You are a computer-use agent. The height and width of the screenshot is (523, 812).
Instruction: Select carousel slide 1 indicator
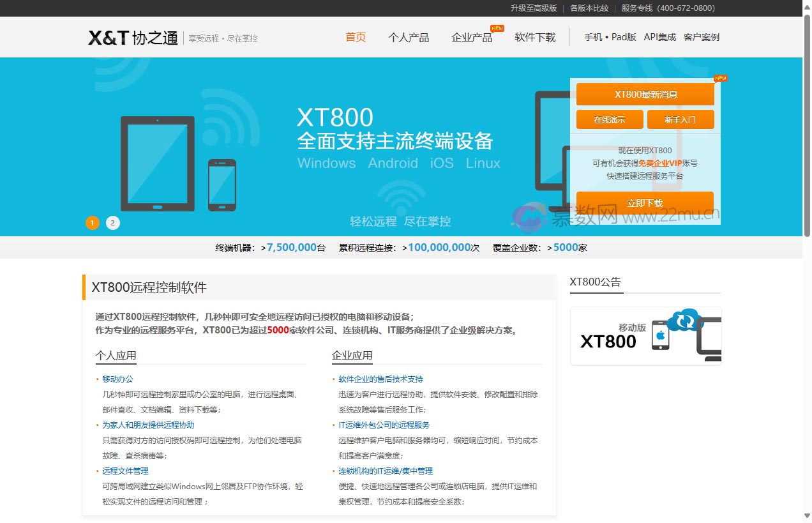(92, 222)
